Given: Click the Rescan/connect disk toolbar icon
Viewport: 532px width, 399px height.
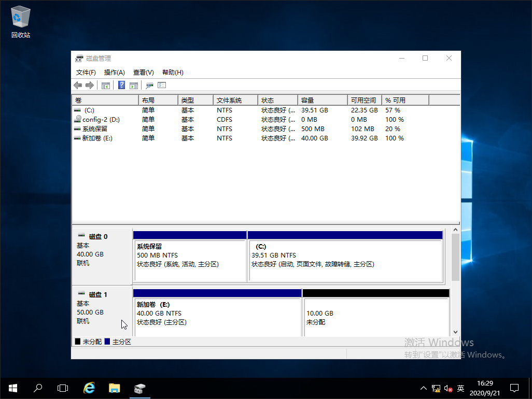Looking at the screenshot, I should [149, 85].
